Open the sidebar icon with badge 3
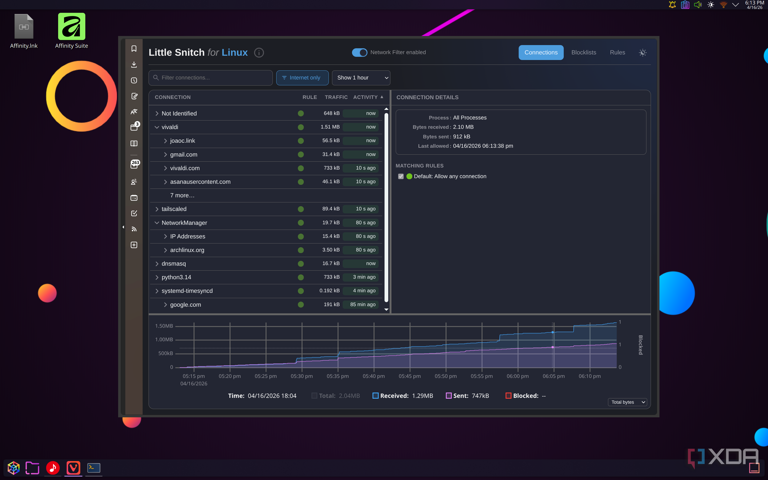The width and height of the screenshot is (768, 480). [134, 127]
